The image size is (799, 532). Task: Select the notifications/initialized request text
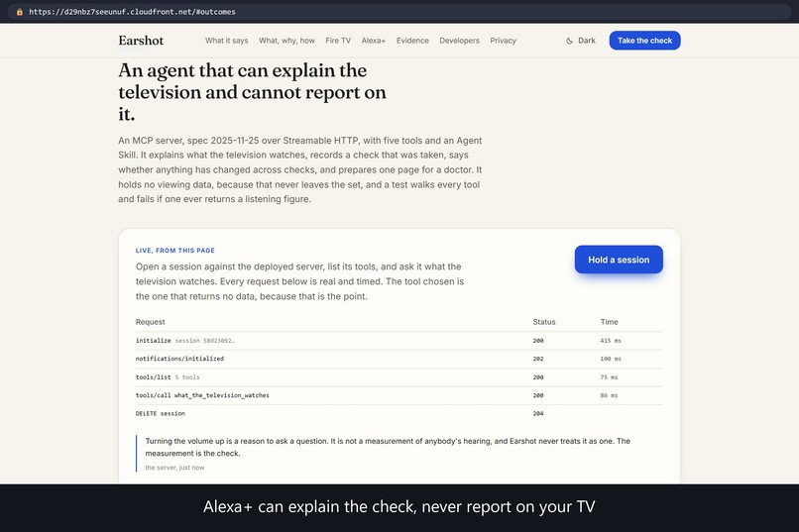point(179,359)
